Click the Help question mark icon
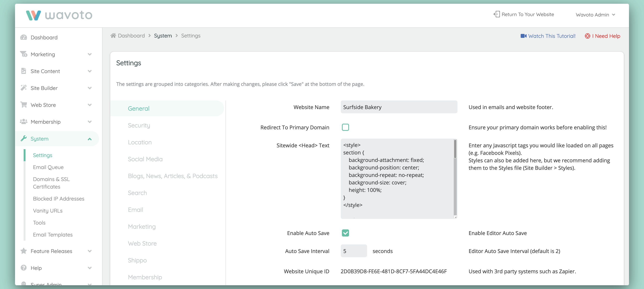Viewport: 644px width, 289px height. pos(24,268)
